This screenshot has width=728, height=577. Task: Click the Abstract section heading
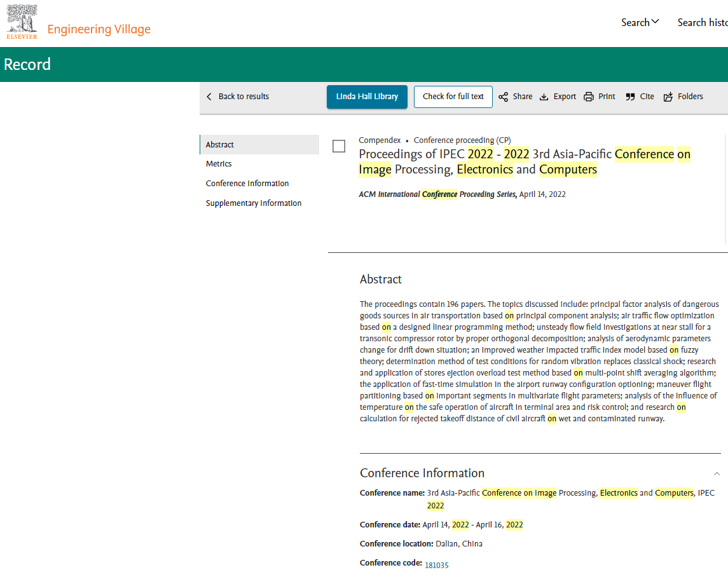(381, 279)
